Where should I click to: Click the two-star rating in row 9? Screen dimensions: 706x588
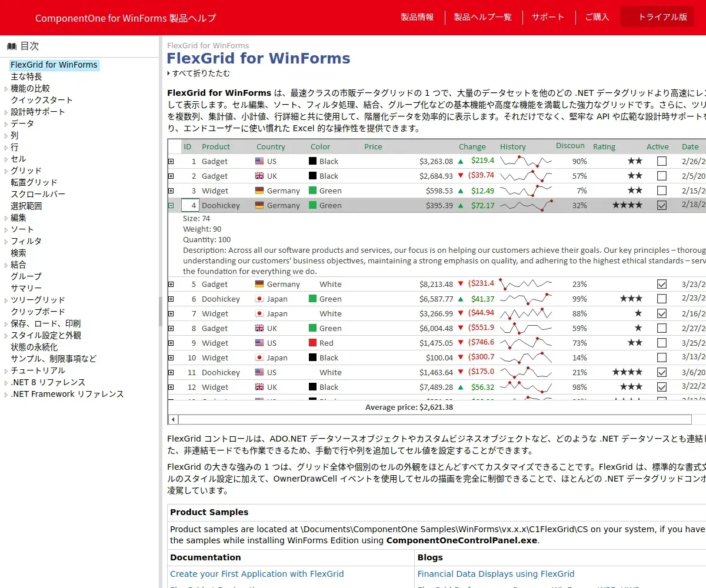tap(635, 343)
